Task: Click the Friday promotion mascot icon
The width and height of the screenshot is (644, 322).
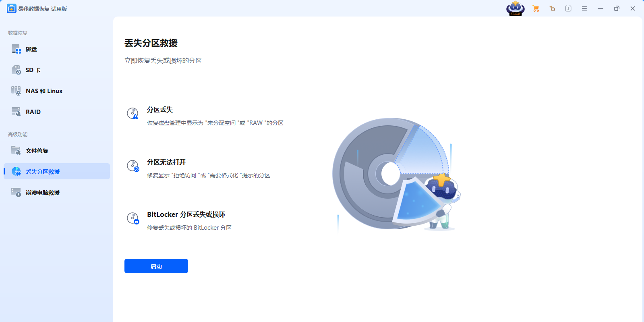Action: pos(516,8)
